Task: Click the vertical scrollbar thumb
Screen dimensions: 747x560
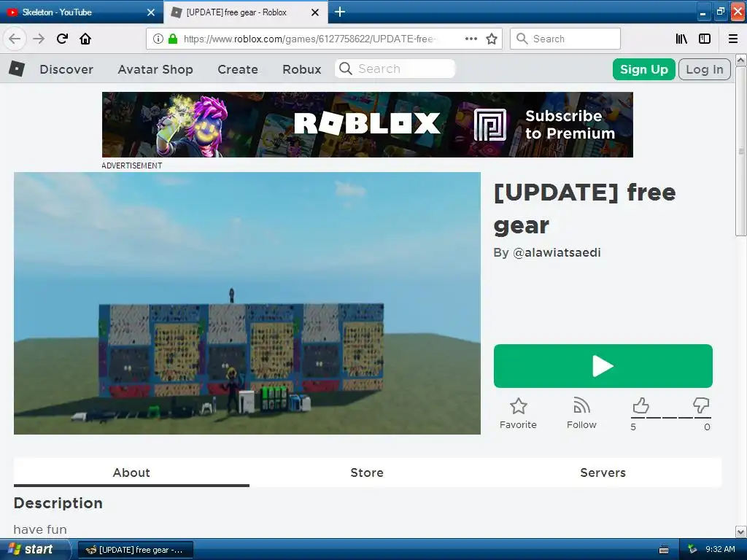Action: point(740,151)
